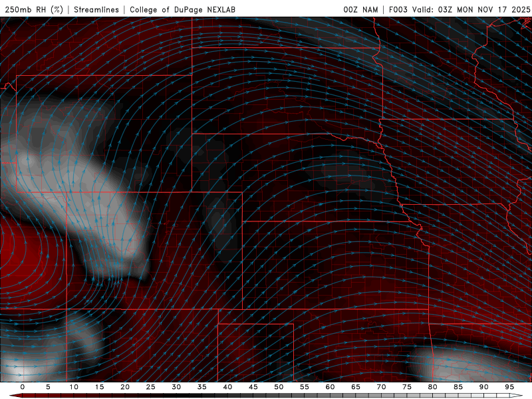Screen dimensions: 532x399
Task: Click the colorbar label "10"
Action: tap(74, 387)
